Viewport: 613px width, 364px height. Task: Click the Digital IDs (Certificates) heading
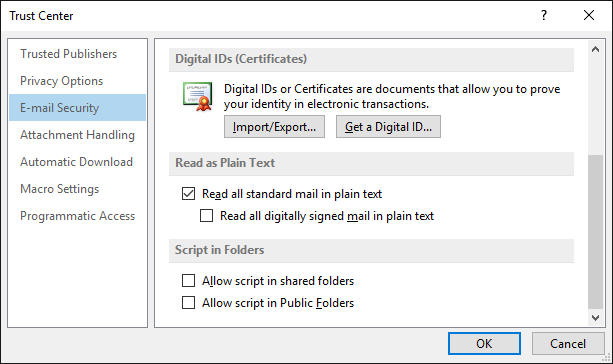tap(241, 59)
